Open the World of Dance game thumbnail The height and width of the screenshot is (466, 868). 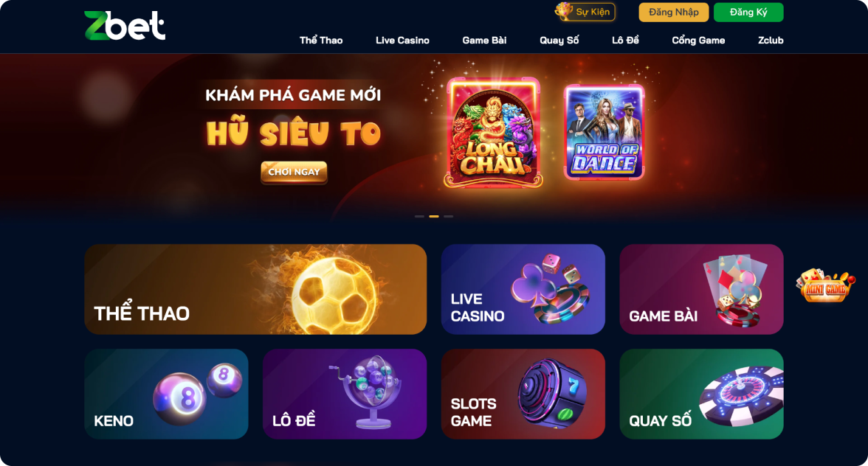coord(604,131)
